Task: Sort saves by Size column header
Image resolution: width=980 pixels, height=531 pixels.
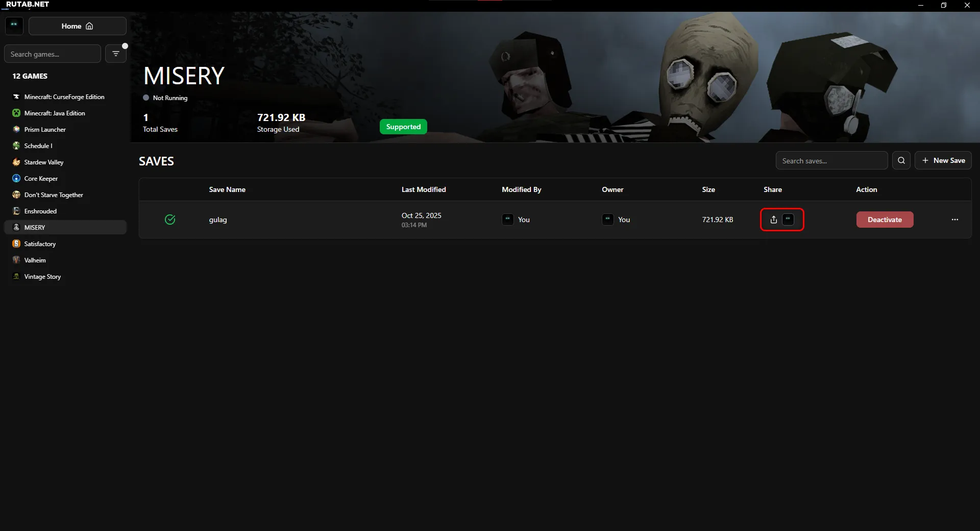Action: 708,189
